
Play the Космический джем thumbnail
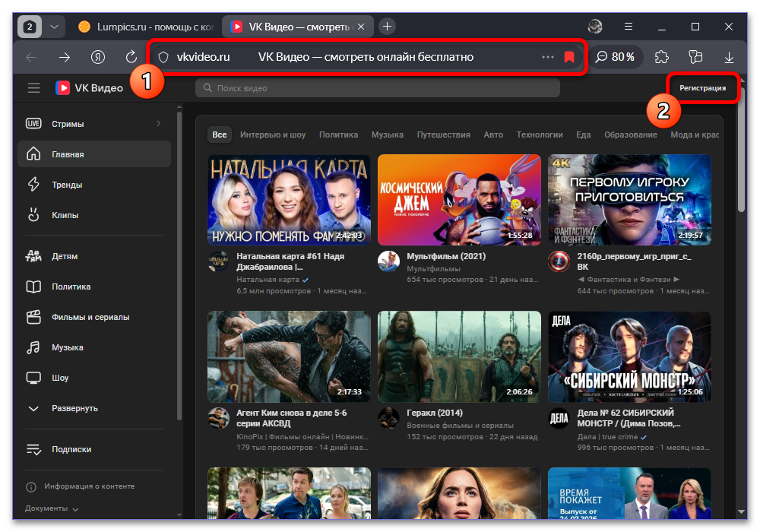(459, 200)
